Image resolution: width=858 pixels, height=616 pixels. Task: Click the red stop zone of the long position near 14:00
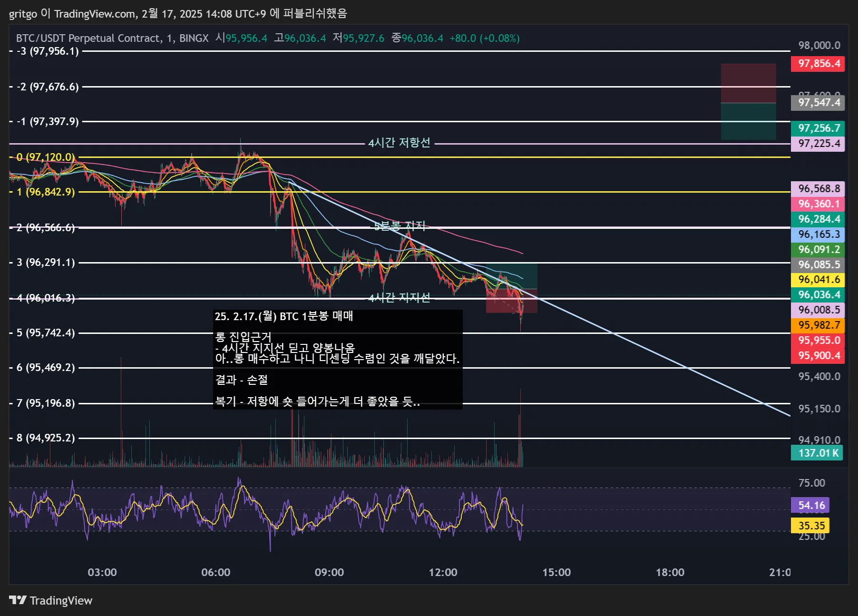511,301
